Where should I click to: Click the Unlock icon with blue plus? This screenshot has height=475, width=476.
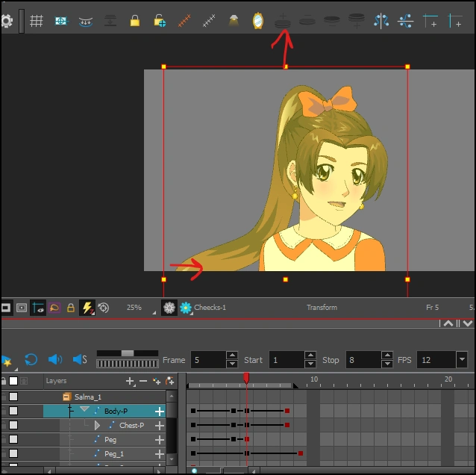(160, 21)
